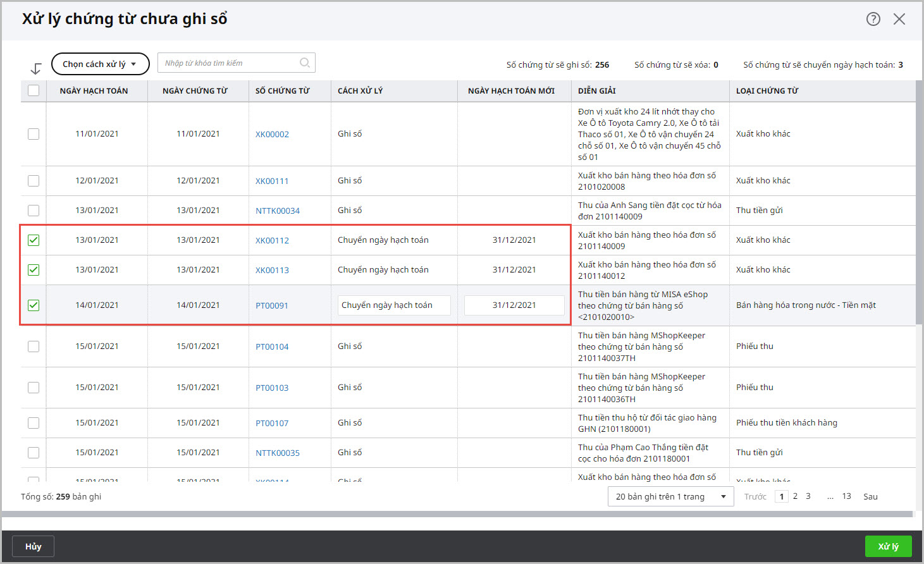Click the Hủy cancel button

pyautogui.click(x=33, y=546)
